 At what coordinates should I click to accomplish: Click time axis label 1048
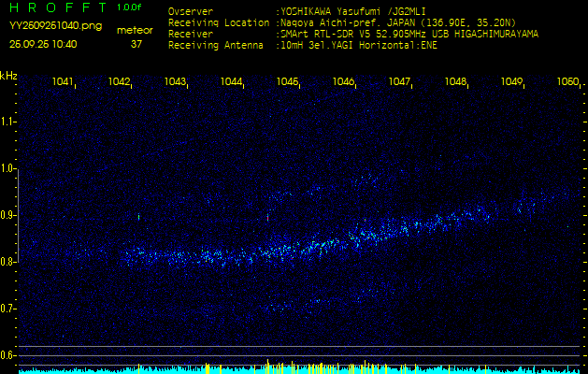[455, 81]
